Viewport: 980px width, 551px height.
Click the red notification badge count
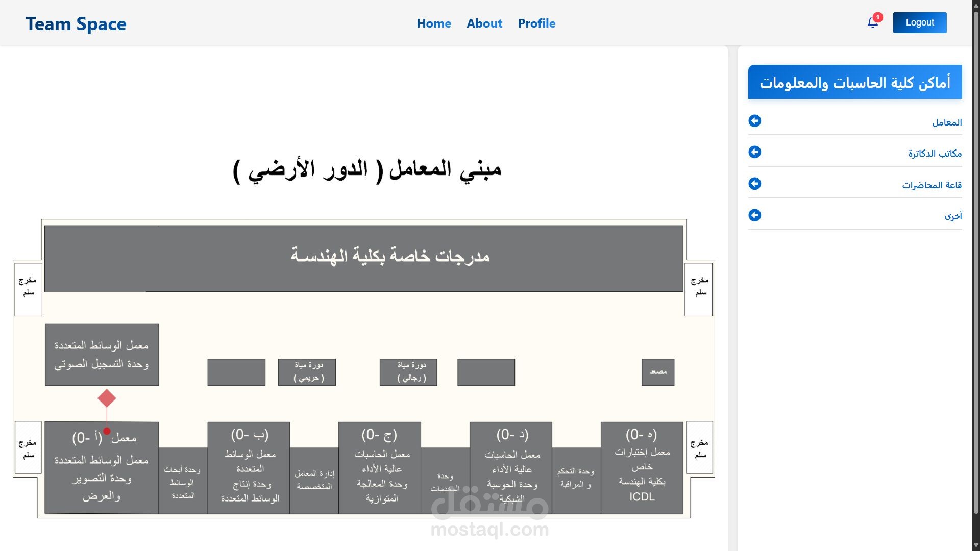[877, 17]
